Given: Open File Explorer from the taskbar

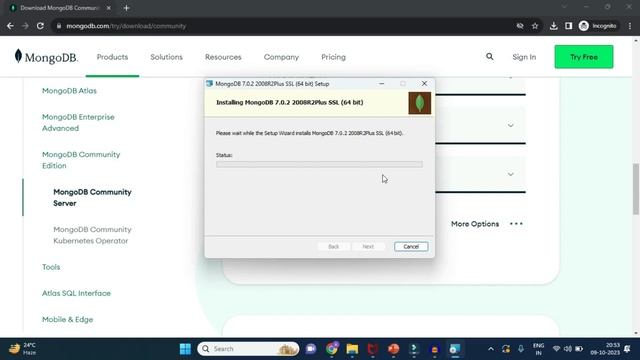Looking at the screenshot, I should [352, 349].
